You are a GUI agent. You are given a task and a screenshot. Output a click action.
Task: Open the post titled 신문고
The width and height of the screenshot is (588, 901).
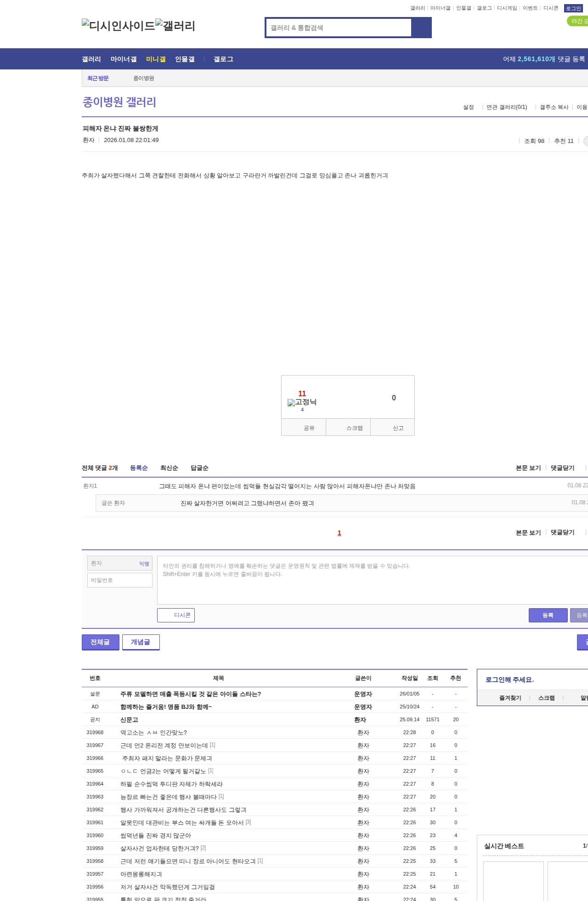click(129, 720)
